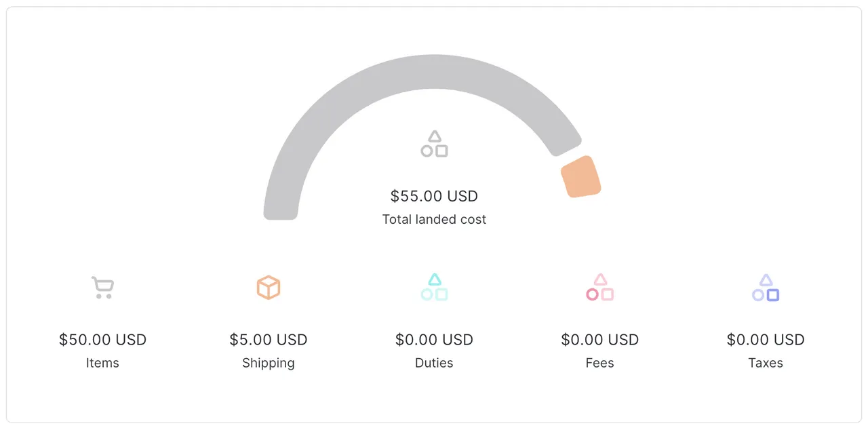Screen dimensions: 868x430
Task: Click the pink shapes Fees icon
Action: coord(600,288)
